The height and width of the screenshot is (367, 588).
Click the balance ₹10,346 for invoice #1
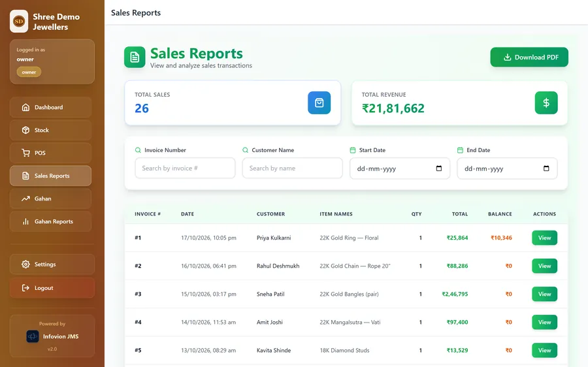point(501,238)
